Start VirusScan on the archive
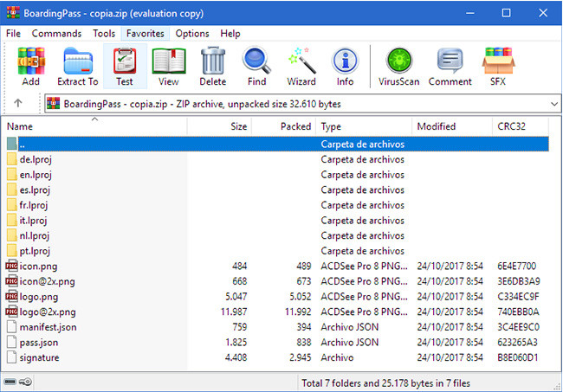The image size is (563, 392). coord(398,66)
